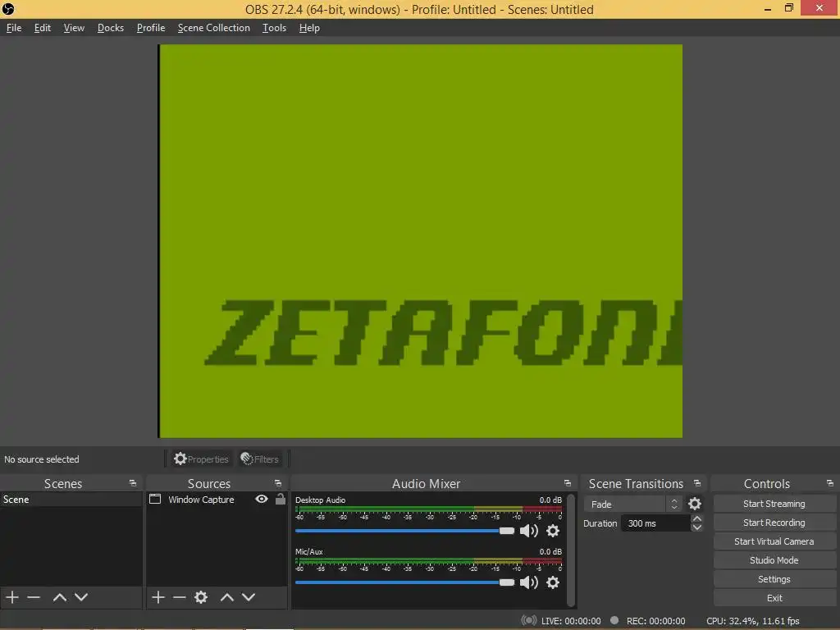
Task: Open the Help menu
Action: (309, 28)
